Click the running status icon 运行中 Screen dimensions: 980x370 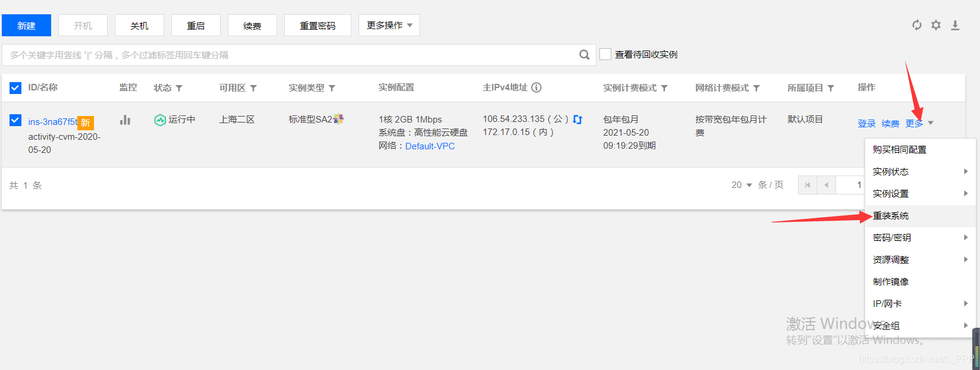[x=160, y=120]
